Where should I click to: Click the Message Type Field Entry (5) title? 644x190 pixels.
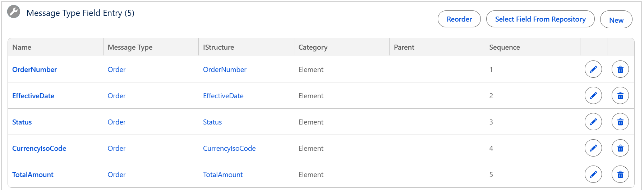80,13
